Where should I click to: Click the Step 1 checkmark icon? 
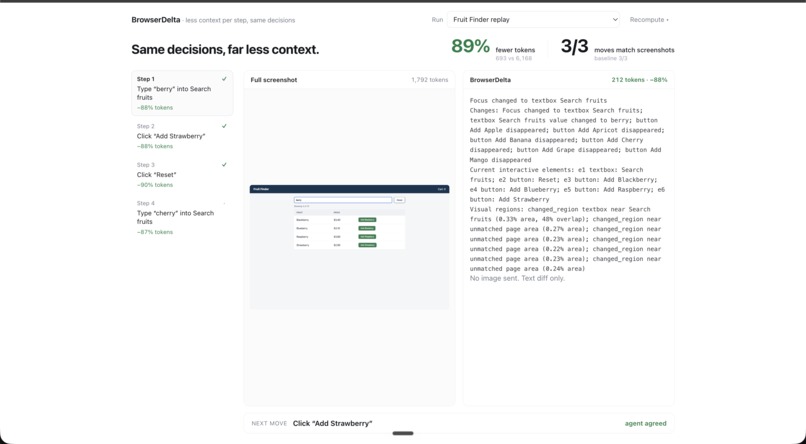point(224,79)
